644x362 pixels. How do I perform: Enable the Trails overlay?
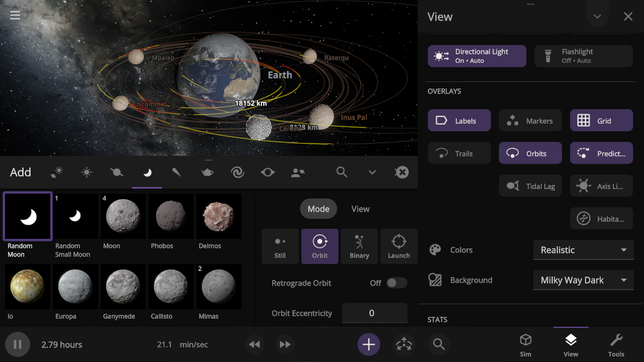pos(459,153)
